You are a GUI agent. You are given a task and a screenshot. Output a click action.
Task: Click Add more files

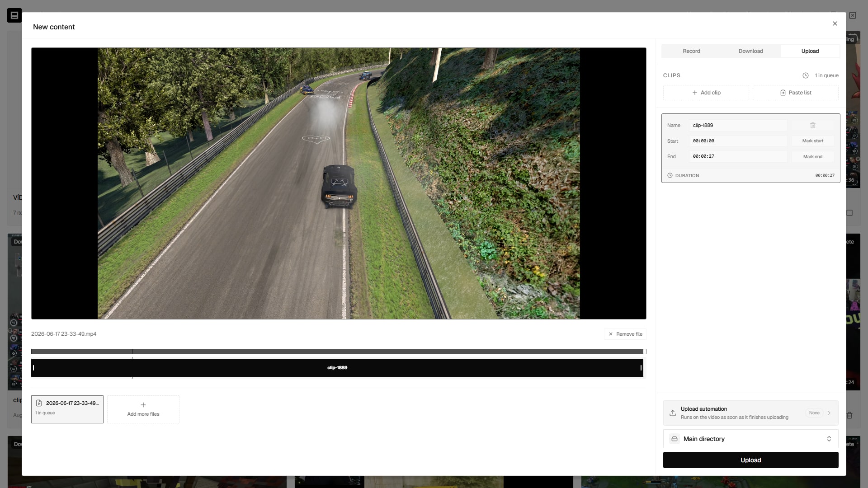point(143,409)
